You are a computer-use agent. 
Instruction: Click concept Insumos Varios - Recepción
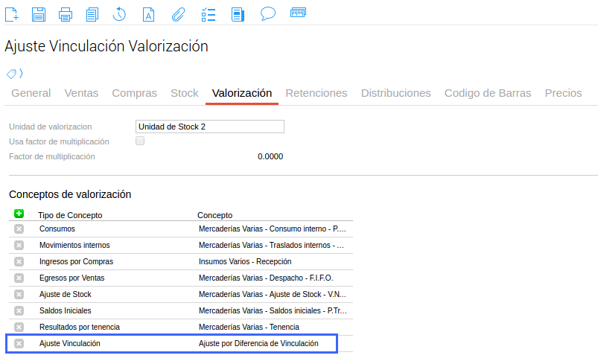pyautogui.click(x=245, y=261)
